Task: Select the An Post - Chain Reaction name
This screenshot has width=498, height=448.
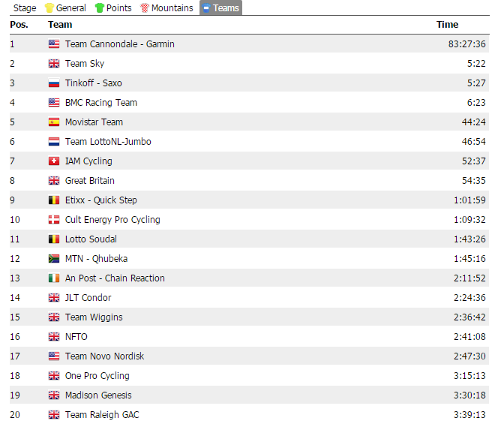Action: [x=115, y=278]
